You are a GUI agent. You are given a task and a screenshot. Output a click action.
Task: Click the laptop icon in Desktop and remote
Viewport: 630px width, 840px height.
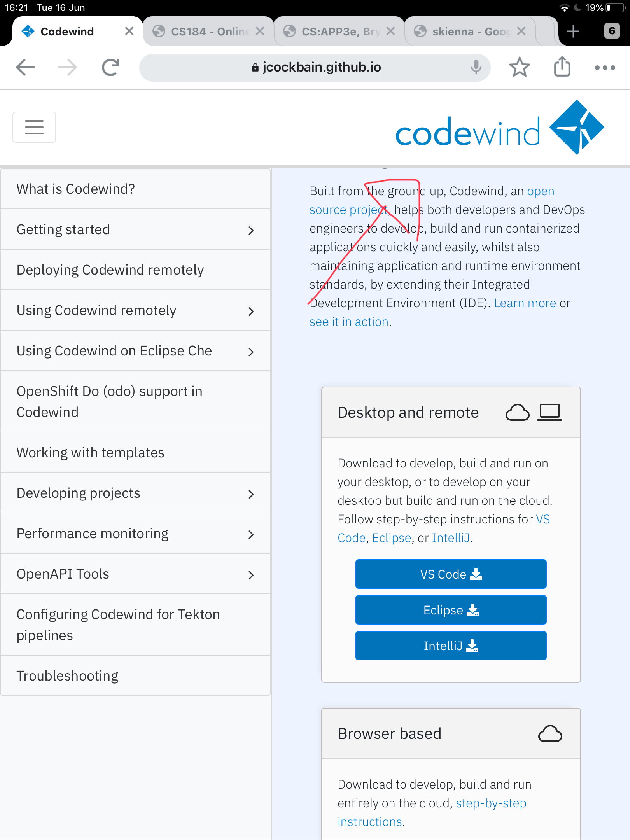550,411
